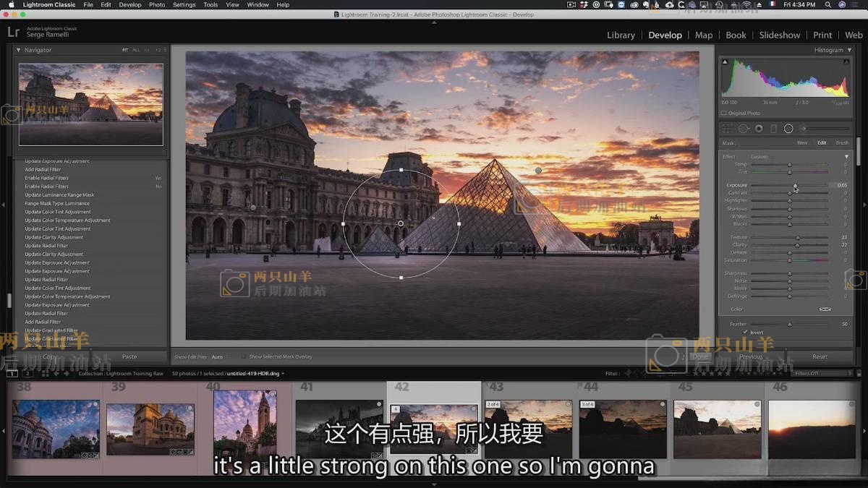
Task: Select filmstrip thumbnail number 40
Action: 244,427
